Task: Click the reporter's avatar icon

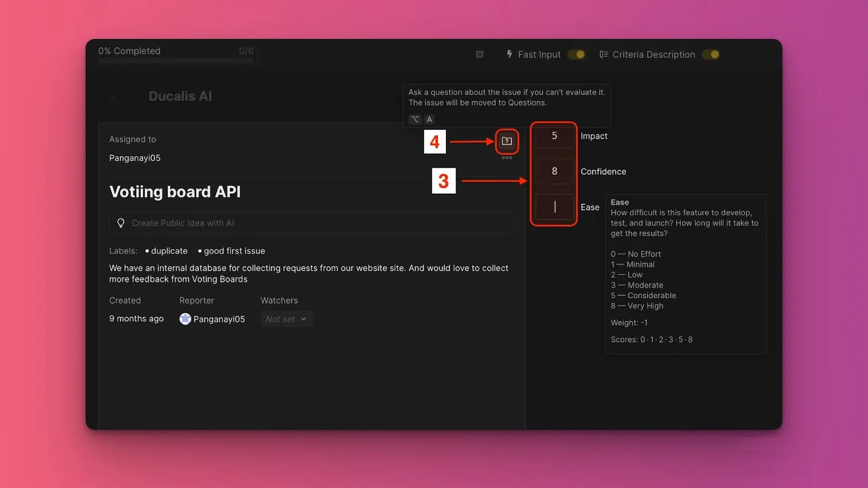Action: tap(185, 319)
